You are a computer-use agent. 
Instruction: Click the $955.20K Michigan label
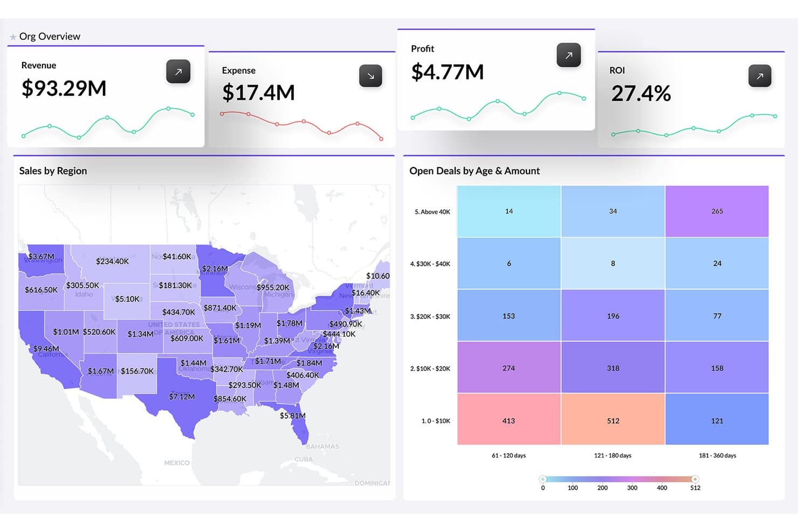pyautogui.click(x=273, y=287)
